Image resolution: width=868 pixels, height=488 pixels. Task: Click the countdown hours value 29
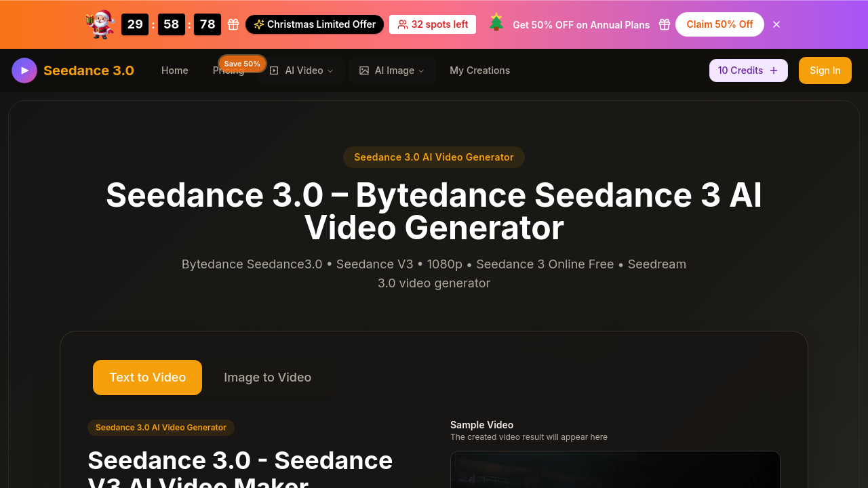click(x=135, y=24)
